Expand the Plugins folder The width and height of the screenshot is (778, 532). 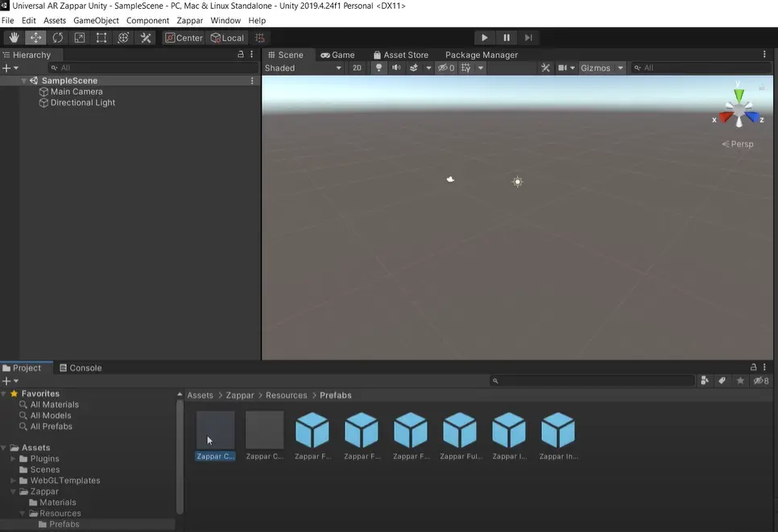point(13,459)
